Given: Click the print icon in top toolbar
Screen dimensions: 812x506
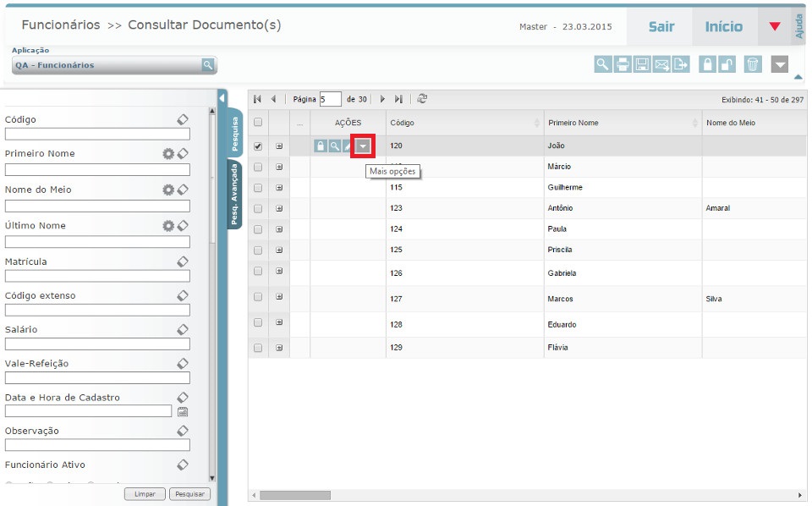Looking at the screenshot, I should [623, 64].
